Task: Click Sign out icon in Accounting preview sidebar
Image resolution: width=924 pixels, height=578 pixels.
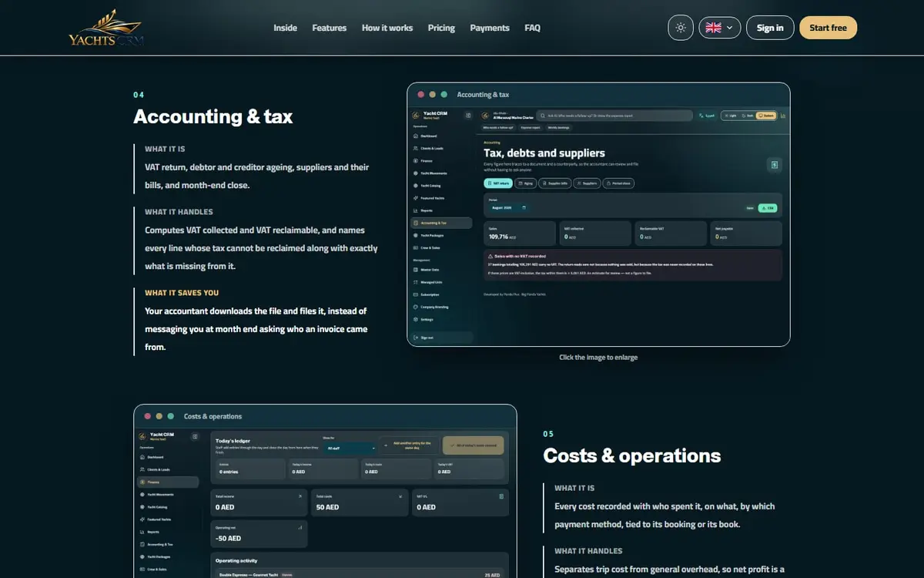Action: click(416, 338)
